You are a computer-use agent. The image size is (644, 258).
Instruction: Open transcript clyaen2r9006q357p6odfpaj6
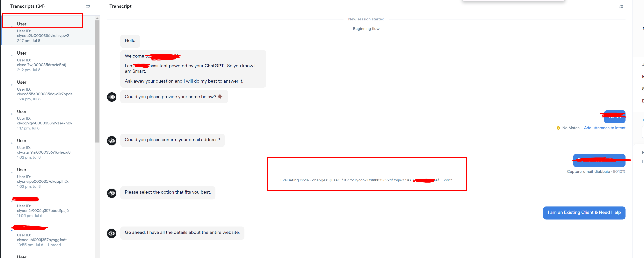coord(48,207)
